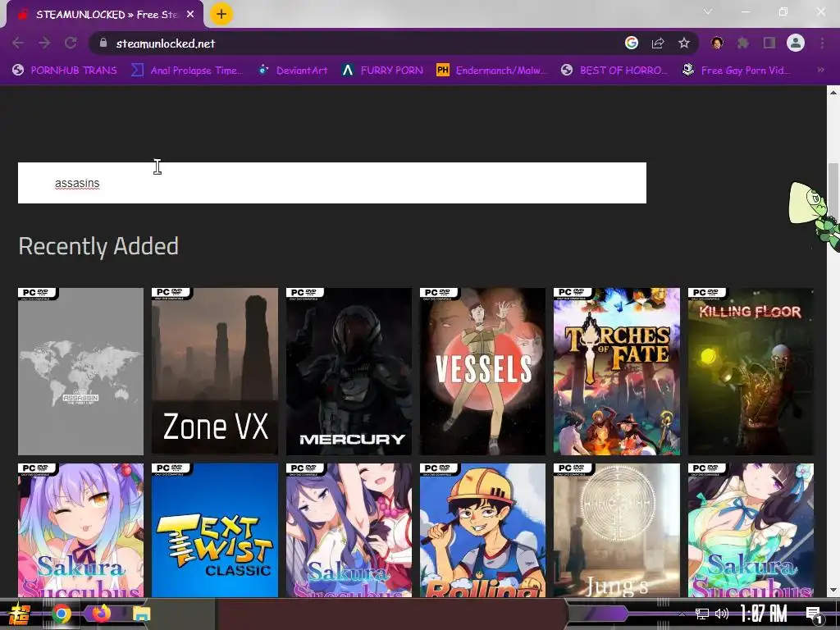Reload the steamunlocked.net page
Screen dimensions: 840x630
tap(71, 43)
